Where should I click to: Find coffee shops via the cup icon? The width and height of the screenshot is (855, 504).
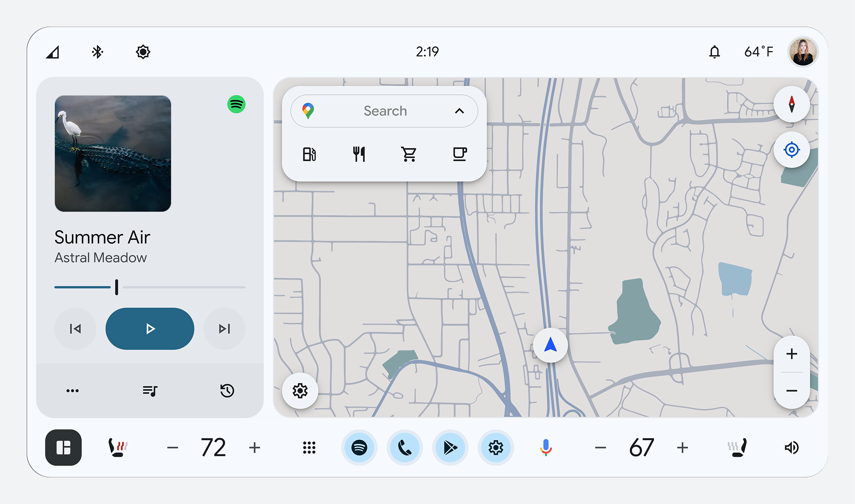[459, 154]
